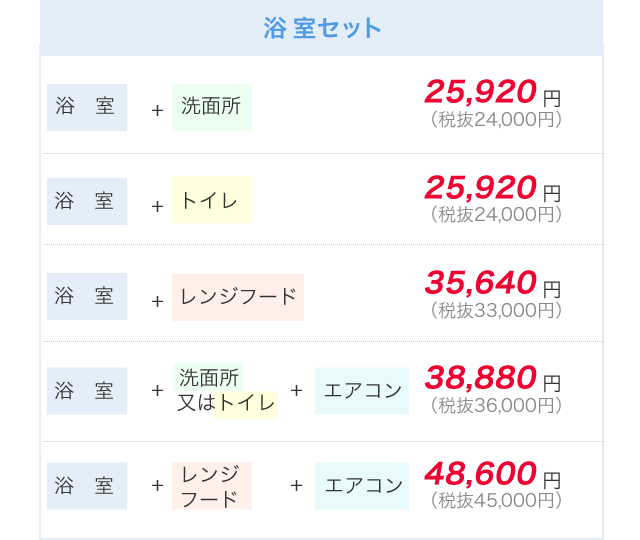Click the (税抜45,000円) tax-excluded note
Screen dimensions: 640x540
click(496, 500)
